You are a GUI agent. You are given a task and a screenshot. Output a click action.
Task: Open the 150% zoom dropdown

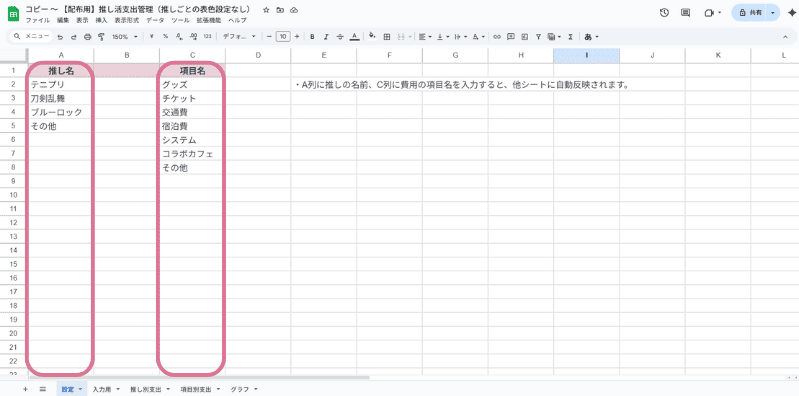click(x=125, y=37)
